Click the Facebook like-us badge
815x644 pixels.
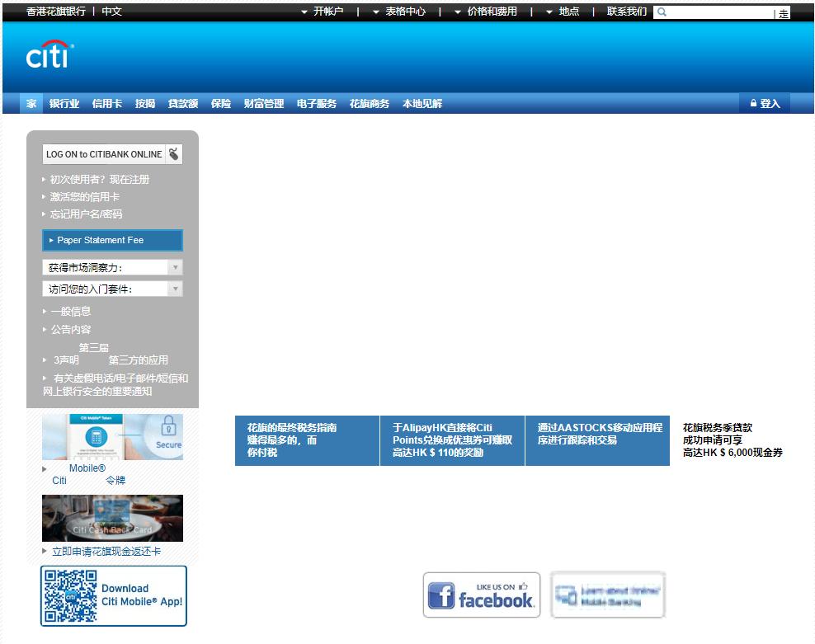click(x=481, y=595)
